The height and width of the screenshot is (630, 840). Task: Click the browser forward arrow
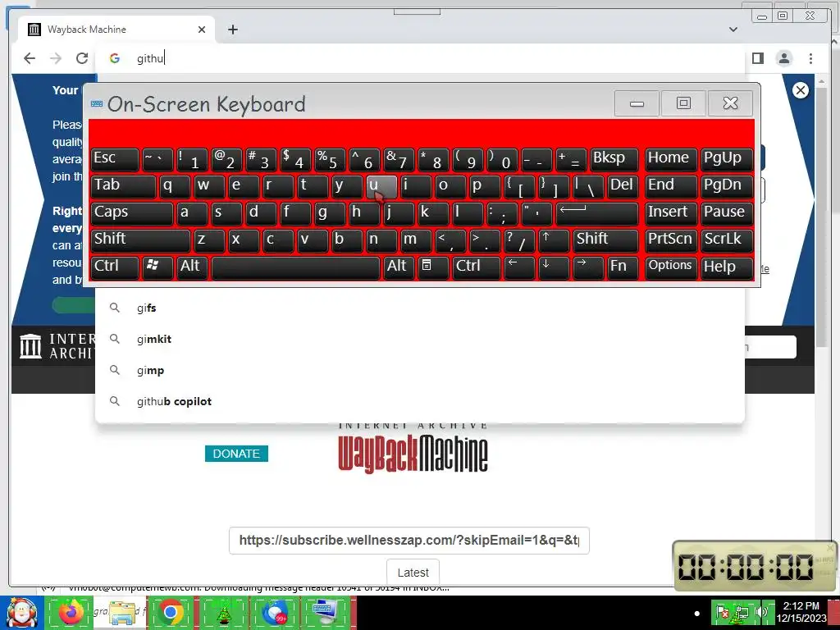pyautogui.click(x=56, y=58)
